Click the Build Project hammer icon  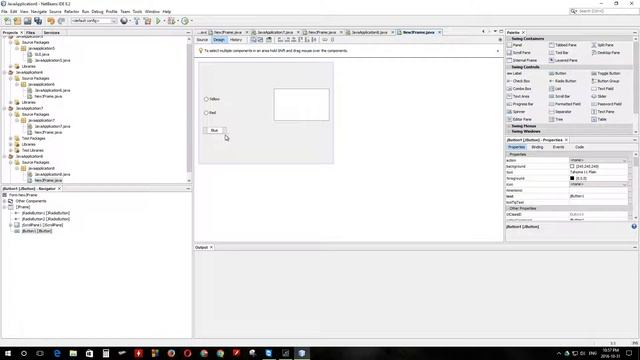(137, 21)
